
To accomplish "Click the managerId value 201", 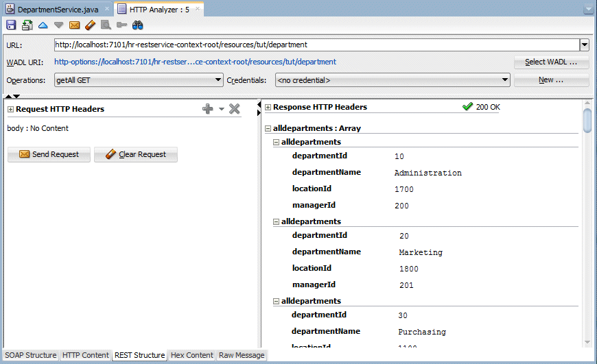I will [x=406, y=285].
